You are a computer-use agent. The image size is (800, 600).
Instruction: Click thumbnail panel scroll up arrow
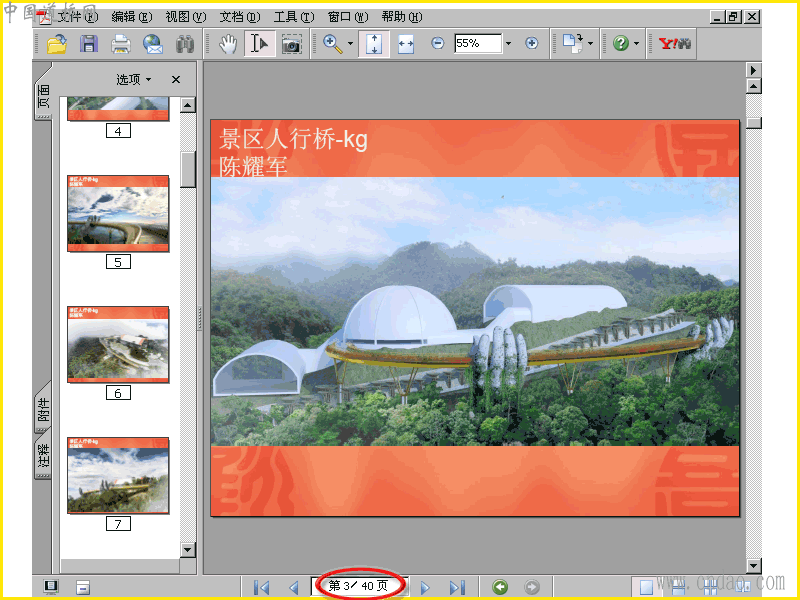click(188, 105)
